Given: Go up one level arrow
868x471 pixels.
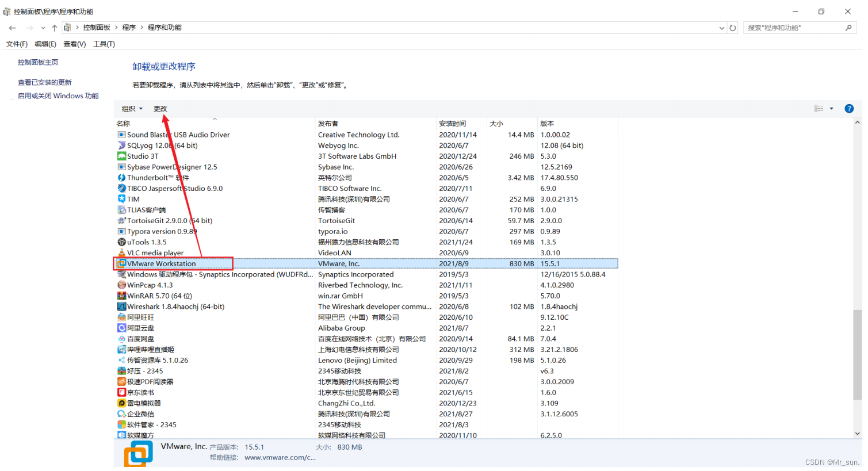Looking at the screenshot, I should pos(54,28).
